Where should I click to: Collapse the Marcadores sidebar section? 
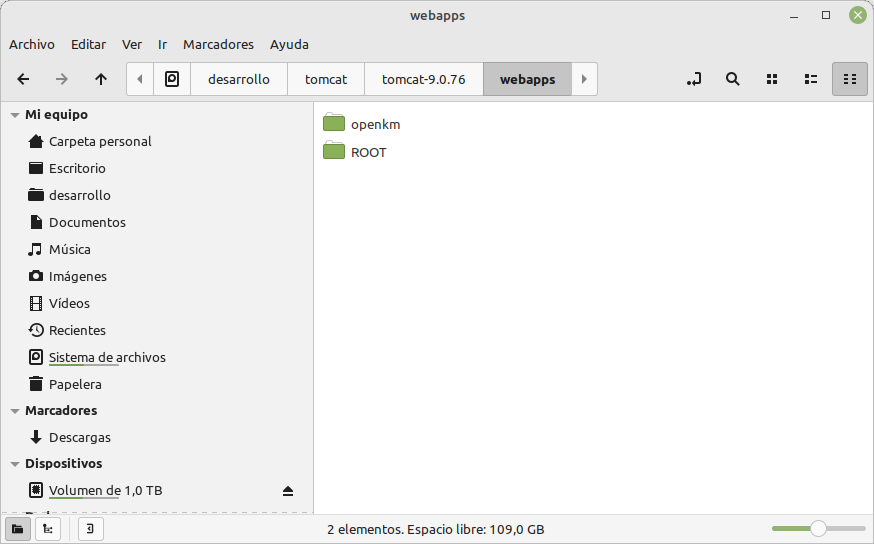15,411
